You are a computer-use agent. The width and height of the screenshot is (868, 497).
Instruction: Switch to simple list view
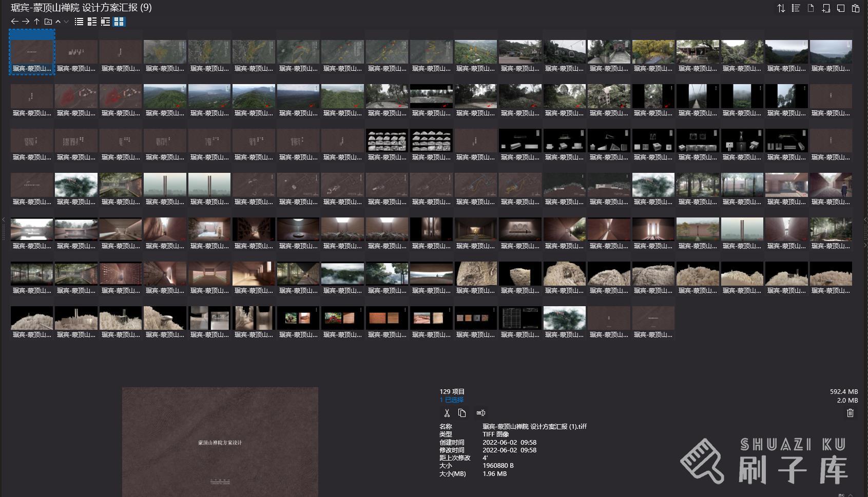pyautogui.click(x=79, y=22)
